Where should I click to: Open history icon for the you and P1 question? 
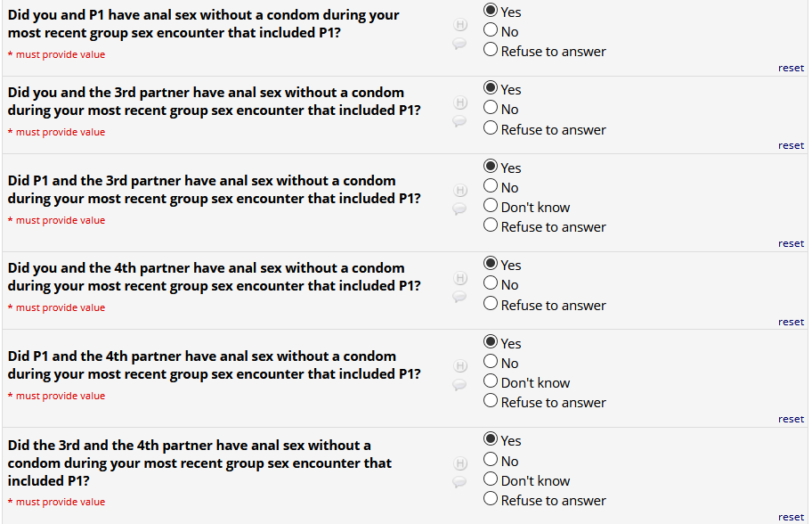[x=460, y=25]
